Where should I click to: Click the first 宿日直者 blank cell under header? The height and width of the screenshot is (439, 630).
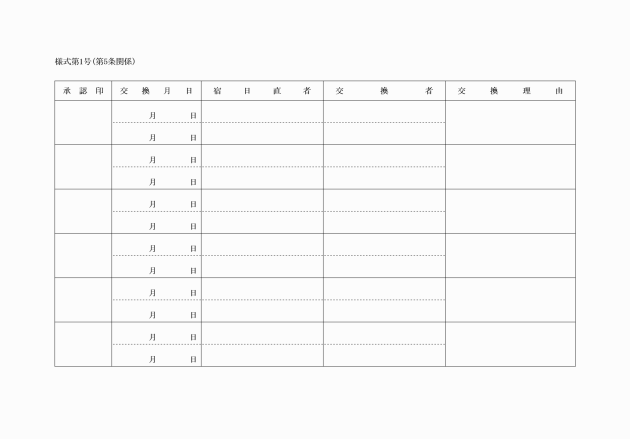tap(262, 112)
